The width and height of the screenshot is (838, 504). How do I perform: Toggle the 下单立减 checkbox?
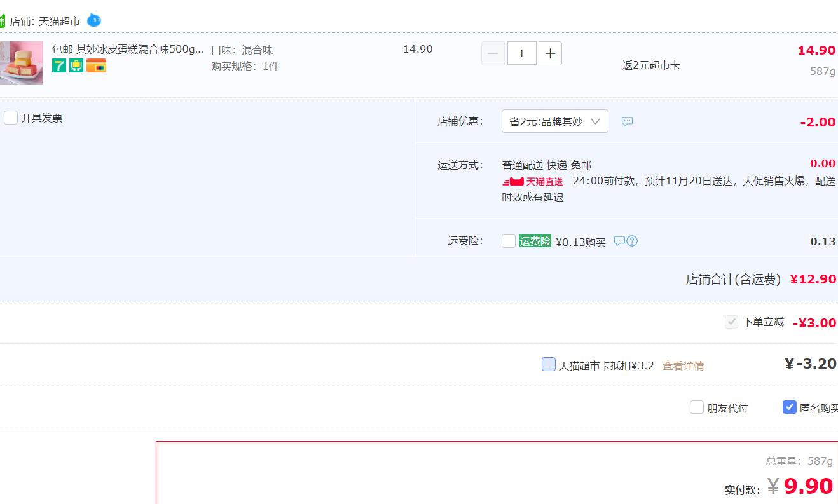[x=731, y=322]
